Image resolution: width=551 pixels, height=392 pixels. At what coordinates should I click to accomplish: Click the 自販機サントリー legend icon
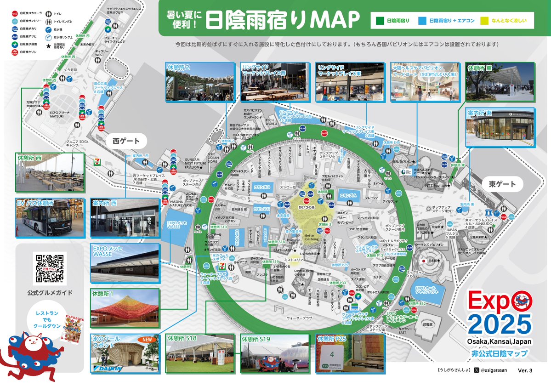click(15, 22)
